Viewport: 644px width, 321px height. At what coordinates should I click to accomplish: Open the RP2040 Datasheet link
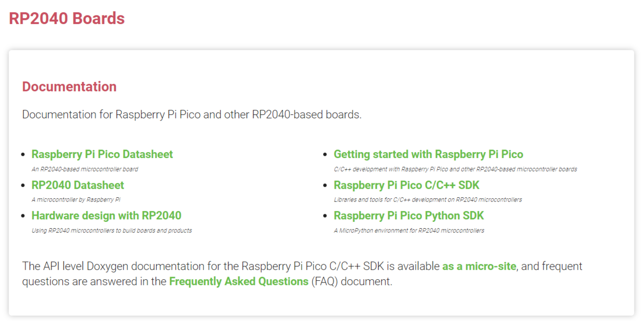pos(78,185)
